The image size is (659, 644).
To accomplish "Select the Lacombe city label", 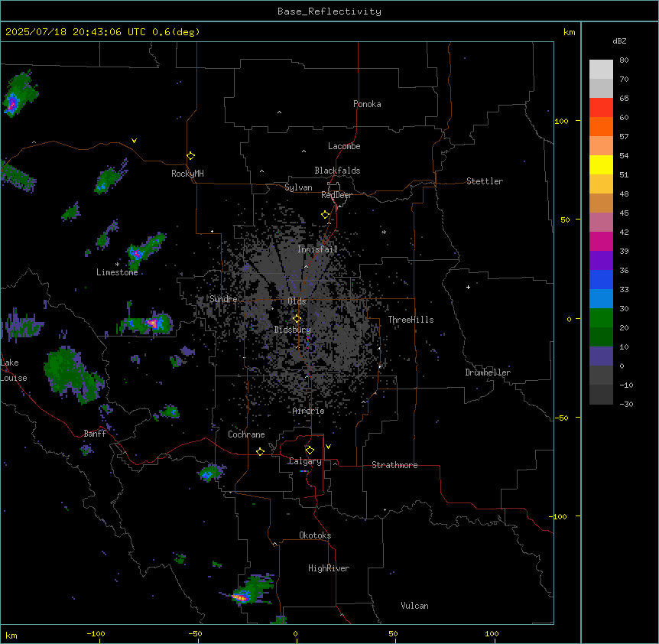I will pos(344,146).
